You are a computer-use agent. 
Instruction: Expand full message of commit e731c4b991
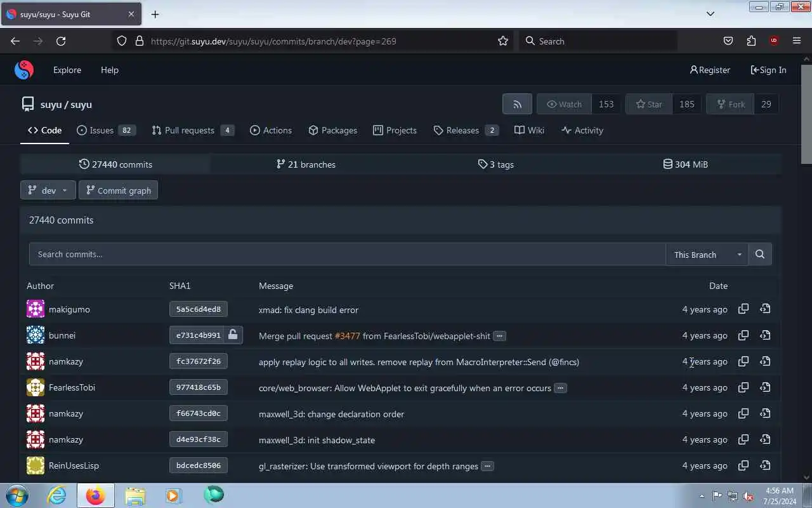500,336
